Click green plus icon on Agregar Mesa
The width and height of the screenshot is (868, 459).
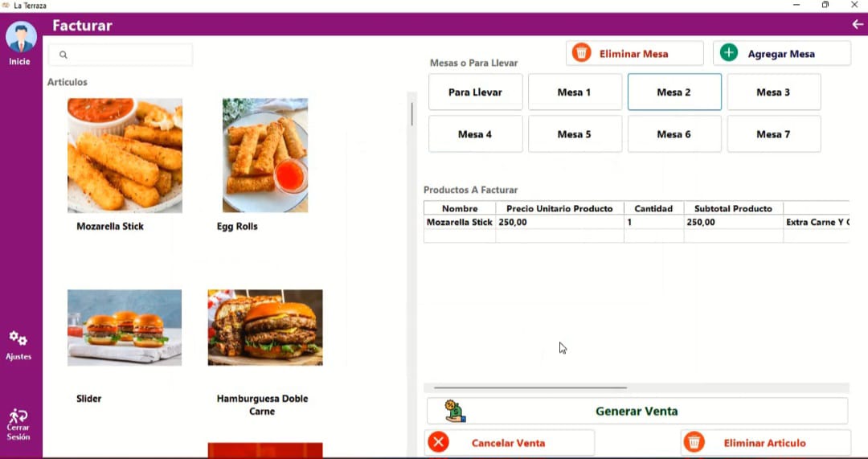(728, 53)
